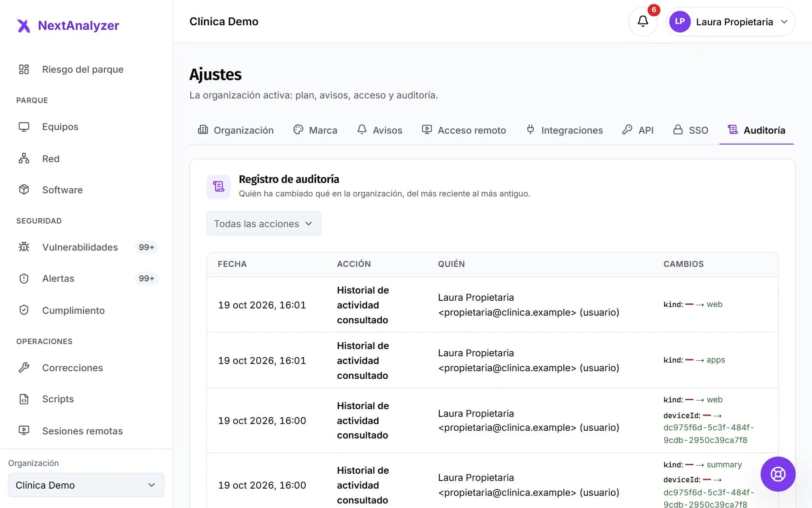812x508 pixels.
Task: Click the SSO lock icon
Action: 678,130
